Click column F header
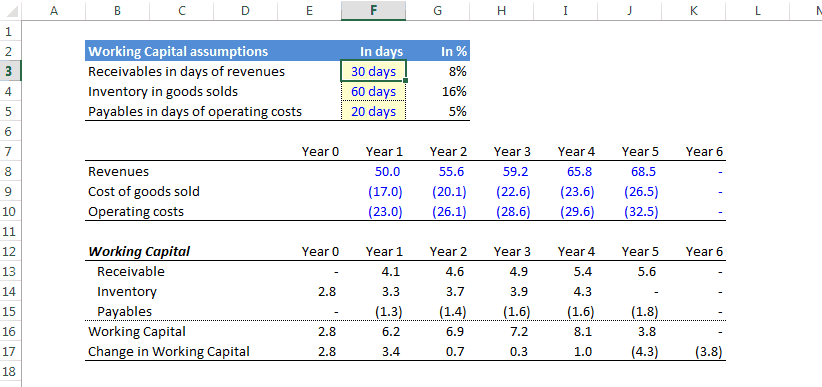The width and height of the screenshot is (822, 387). click(x=373, y=10)
